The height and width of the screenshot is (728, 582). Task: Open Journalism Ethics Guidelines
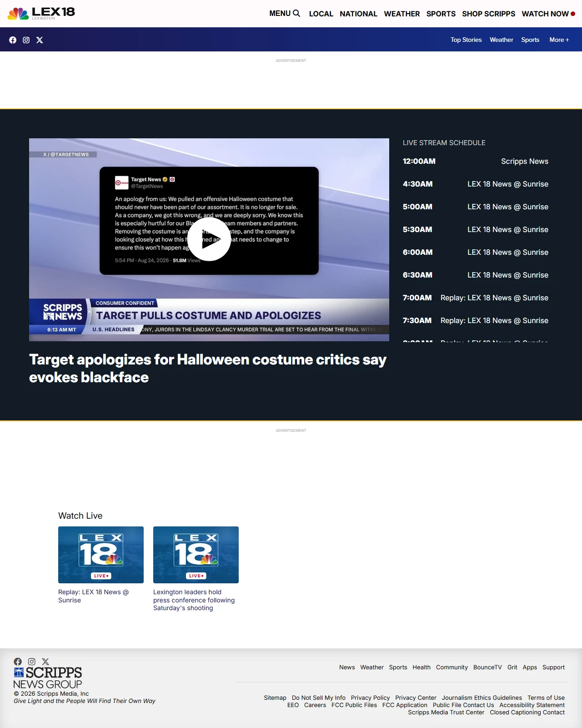pyautogui.click(x=482, y=698)
